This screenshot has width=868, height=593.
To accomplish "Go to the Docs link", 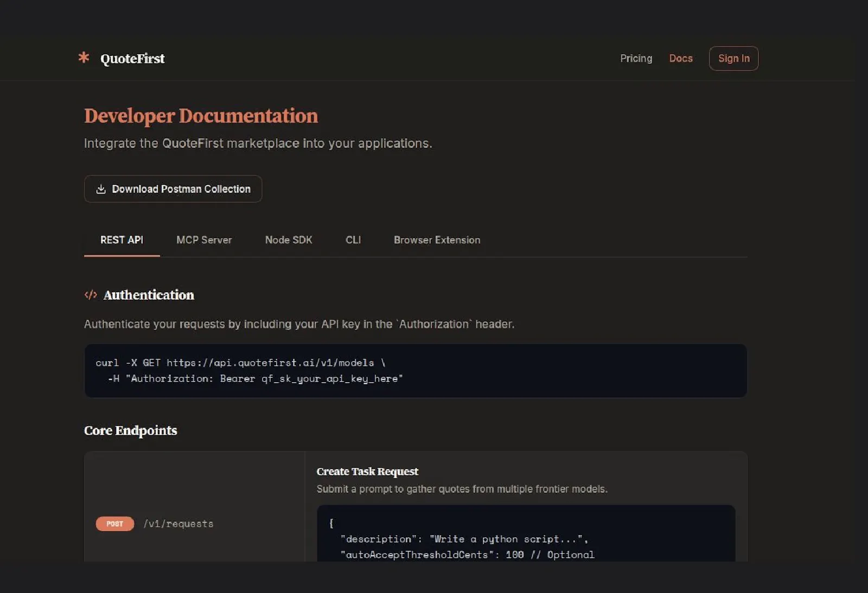I will [x=681, y=58].
